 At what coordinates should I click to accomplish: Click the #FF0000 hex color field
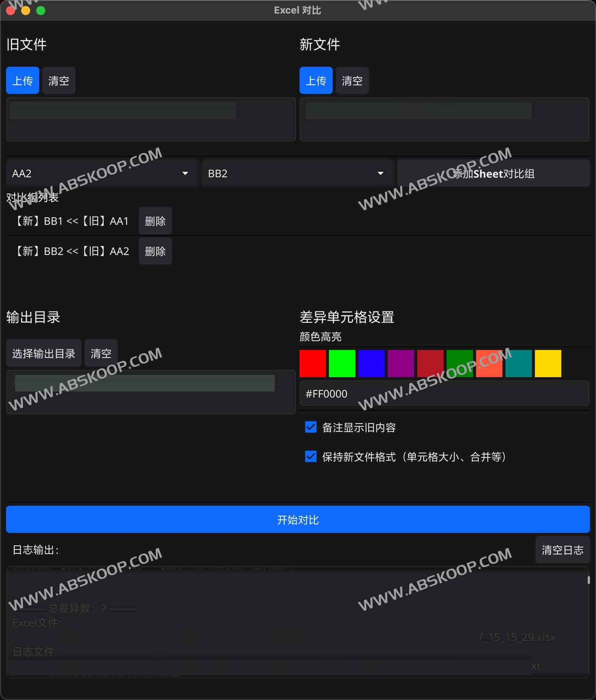tap(444, 394)
